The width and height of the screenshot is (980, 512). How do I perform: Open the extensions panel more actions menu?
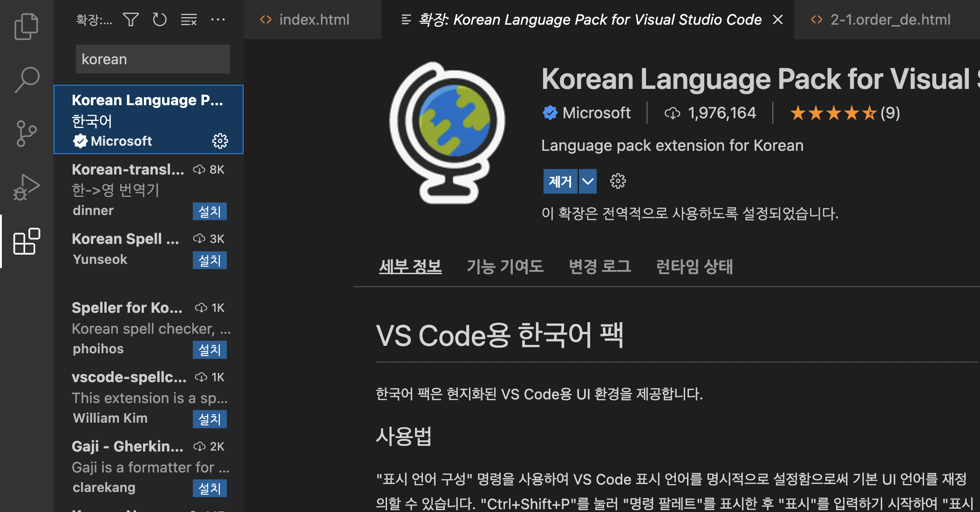(x=218, y=20)
